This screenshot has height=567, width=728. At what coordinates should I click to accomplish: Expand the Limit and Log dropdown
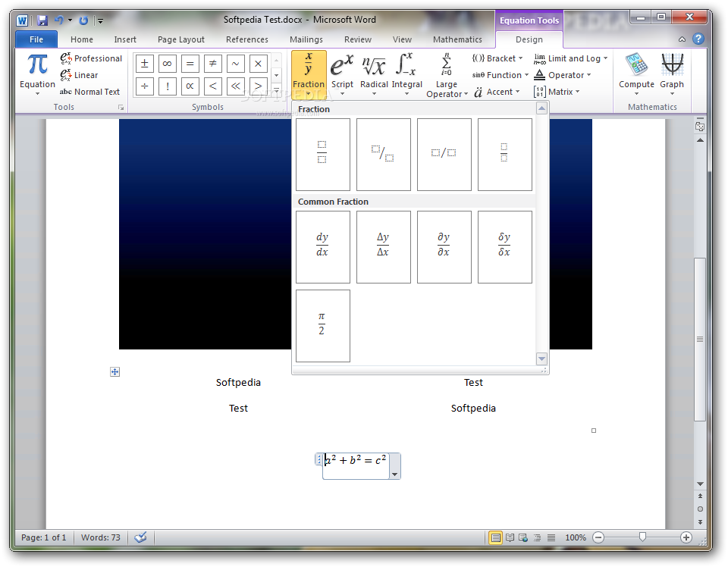point(570,58)
